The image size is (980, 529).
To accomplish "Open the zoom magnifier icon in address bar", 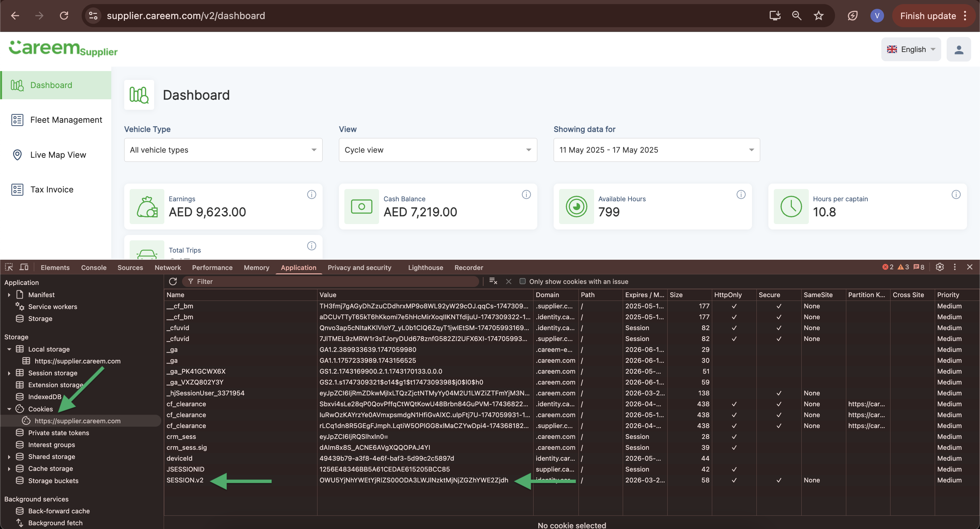I will (x=797, y=16).
